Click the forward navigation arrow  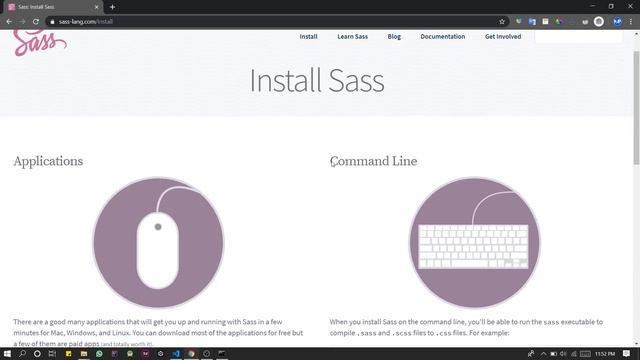point(22,22)
